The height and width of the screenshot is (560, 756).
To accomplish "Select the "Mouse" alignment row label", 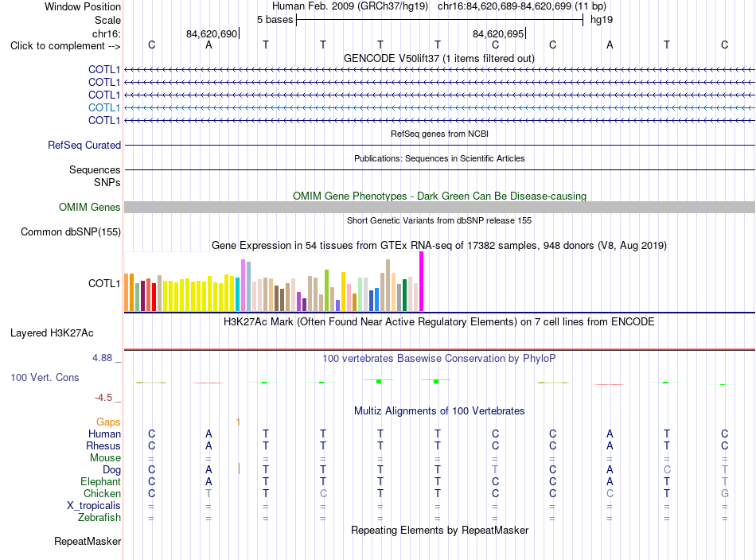I will point(105,458).
